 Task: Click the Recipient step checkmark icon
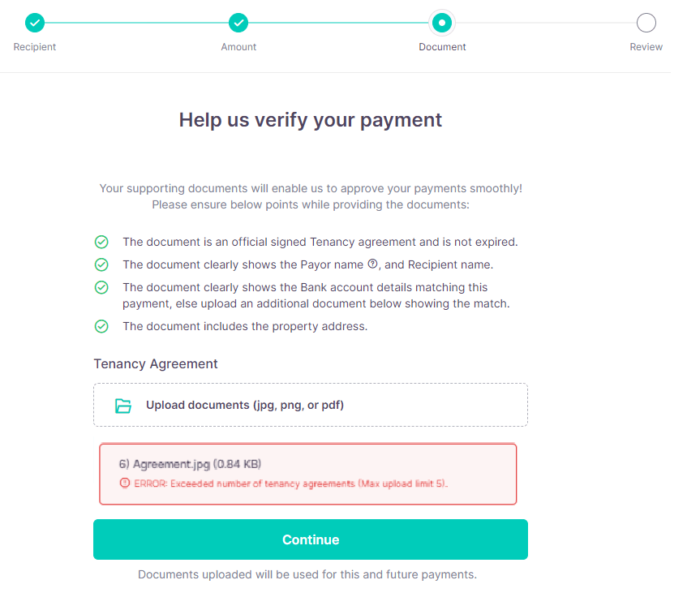[x=34, y=23]
